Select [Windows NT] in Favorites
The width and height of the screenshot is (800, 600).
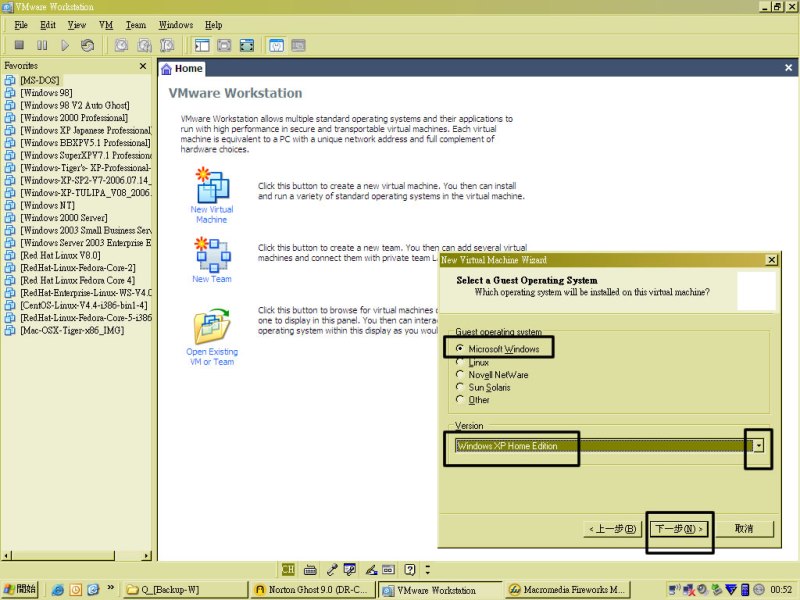click(x=47, y=205)
